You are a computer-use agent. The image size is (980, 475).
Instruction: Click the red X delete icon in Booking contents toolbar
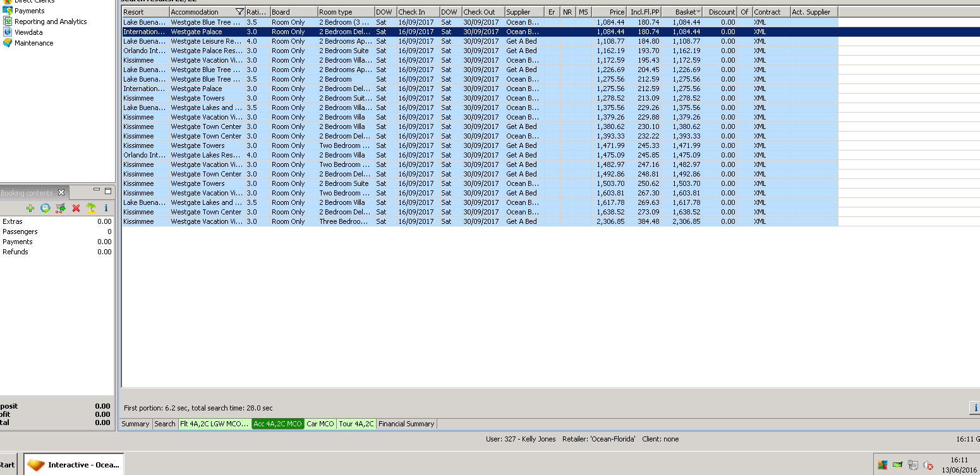[76, 207]
